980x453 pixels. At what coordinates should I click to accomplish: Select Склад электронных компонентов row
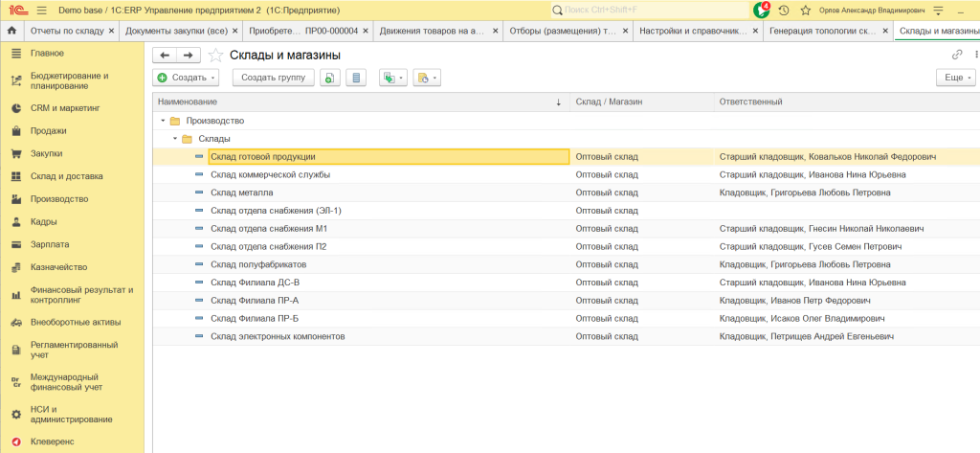[x=567, y=336]
